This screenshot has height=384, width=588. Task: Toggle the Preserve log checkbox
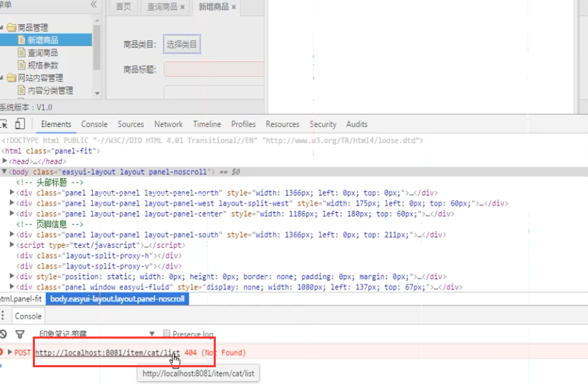166,333
